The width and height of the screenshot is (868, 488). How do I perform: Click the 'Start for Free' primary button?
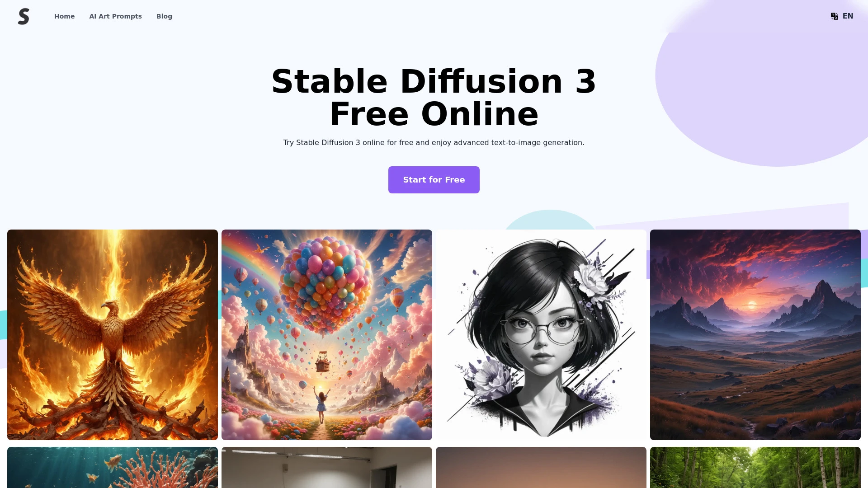[x=434, y=179]
